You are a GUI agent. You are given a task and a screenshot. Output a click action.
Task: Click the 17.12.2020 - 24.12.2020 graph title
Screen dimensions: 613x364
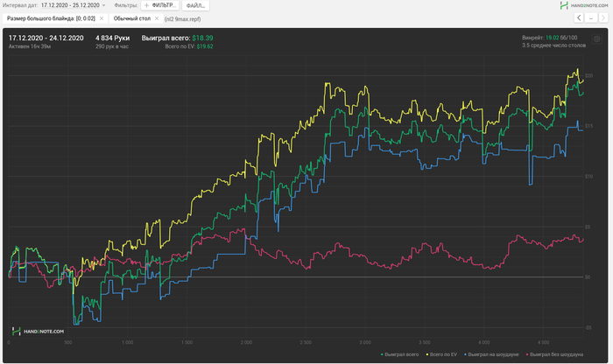coord(46,38)
